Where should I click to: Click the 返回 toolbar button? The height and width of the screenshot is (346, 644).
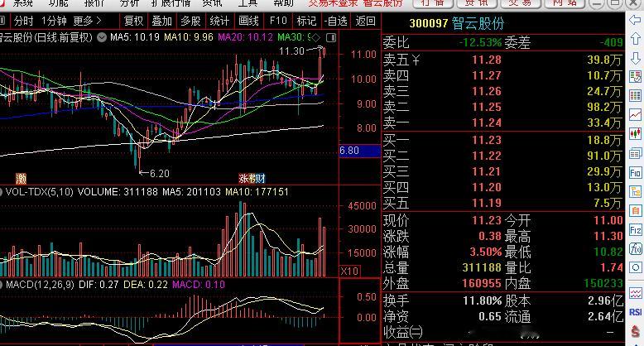click(x=366, y=21)
